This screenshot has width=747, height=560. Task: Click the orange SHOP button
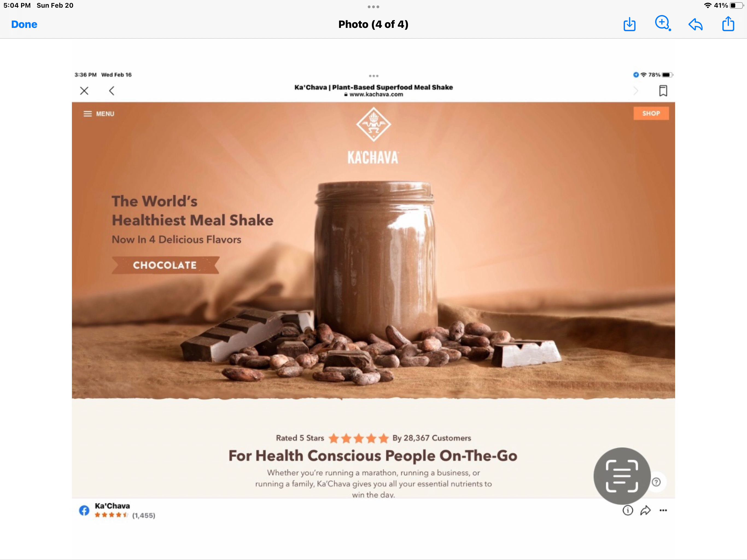(651, 113)
